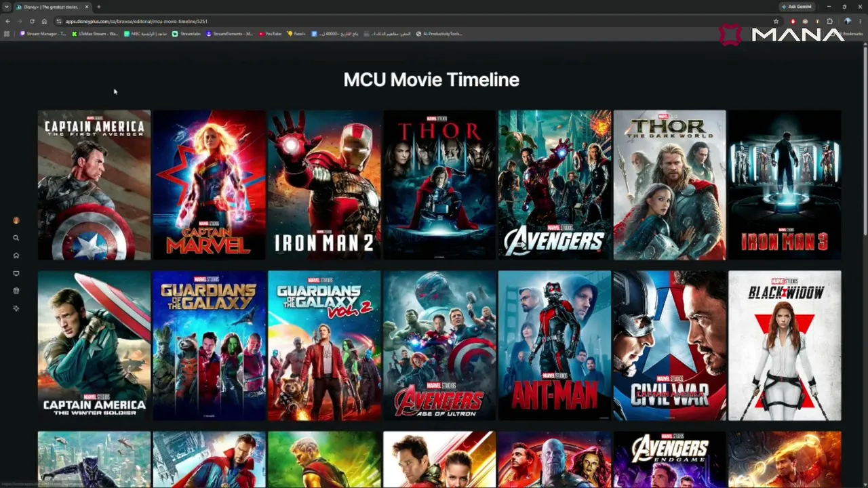Select the Ant-Man poster
The height and width of the screenshot is (488, 868).
pos(555,346)
